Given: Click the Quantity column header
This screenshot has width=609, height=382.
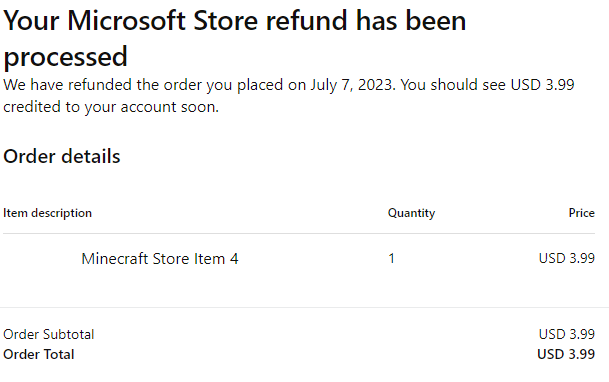Looking at the screenshot, I should 411,213.
